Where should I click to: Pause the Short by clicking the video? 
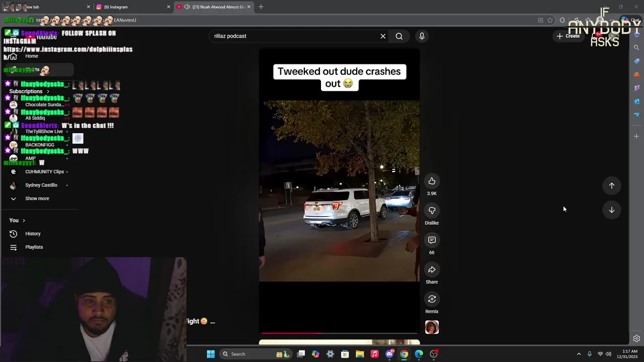pyautogui.click(x=339, y=191)
